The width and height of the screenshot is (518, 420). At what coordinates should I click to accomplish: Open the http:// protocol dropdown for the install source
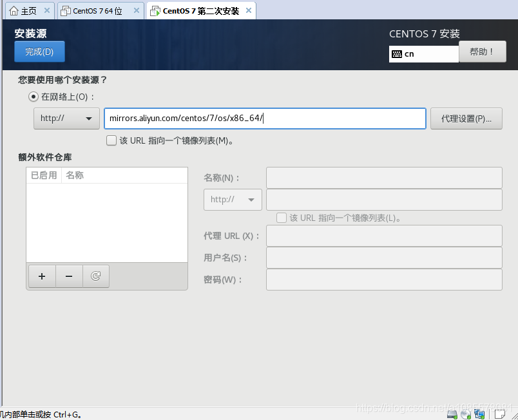[66, 119]
